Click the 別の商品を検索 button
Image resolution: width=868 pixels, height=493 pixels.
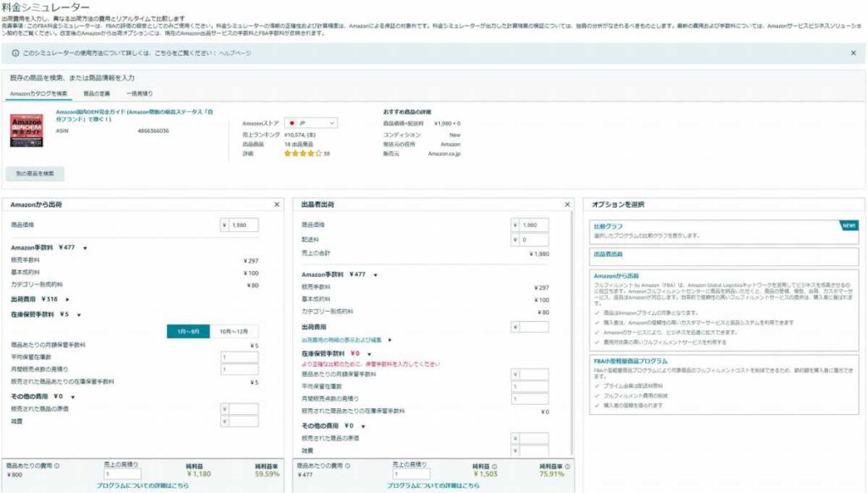[x=35, y=173]
